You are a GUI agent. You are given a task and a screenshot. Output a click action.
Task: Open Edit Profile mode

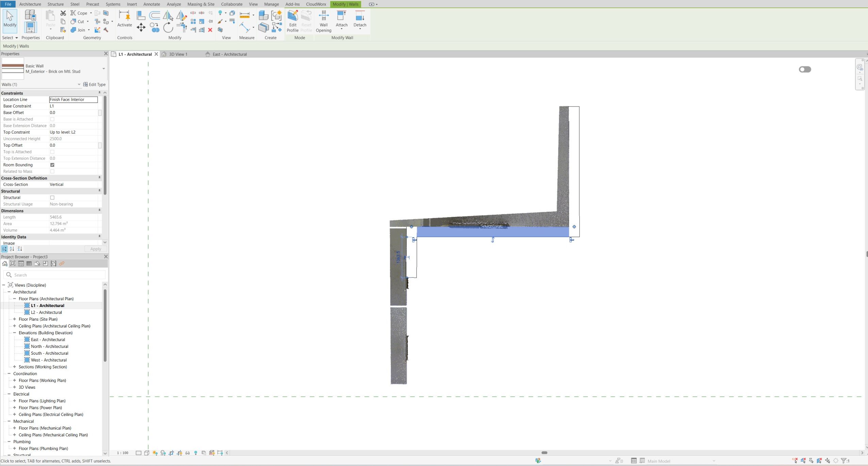tap(292, 21)
